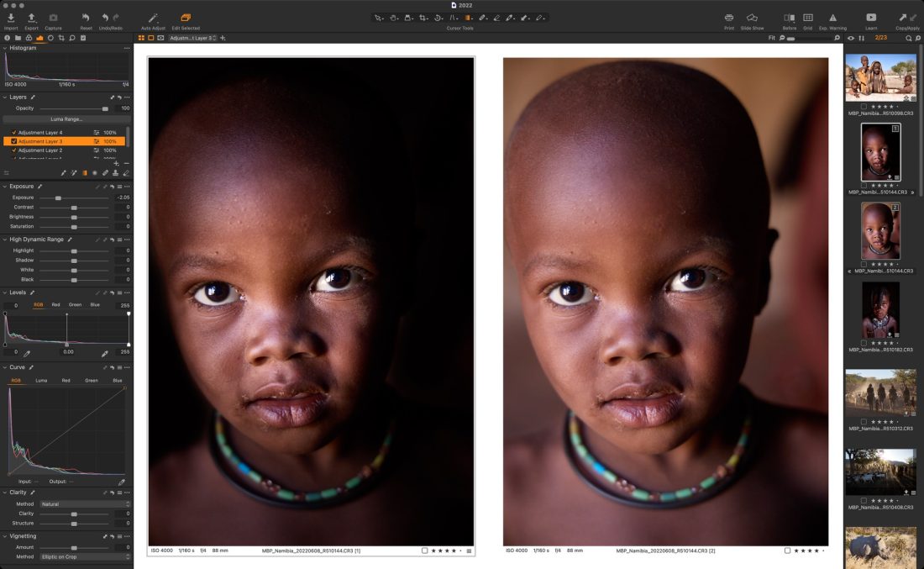Click the Import icon in the toolbar

[x=11, y=18]
